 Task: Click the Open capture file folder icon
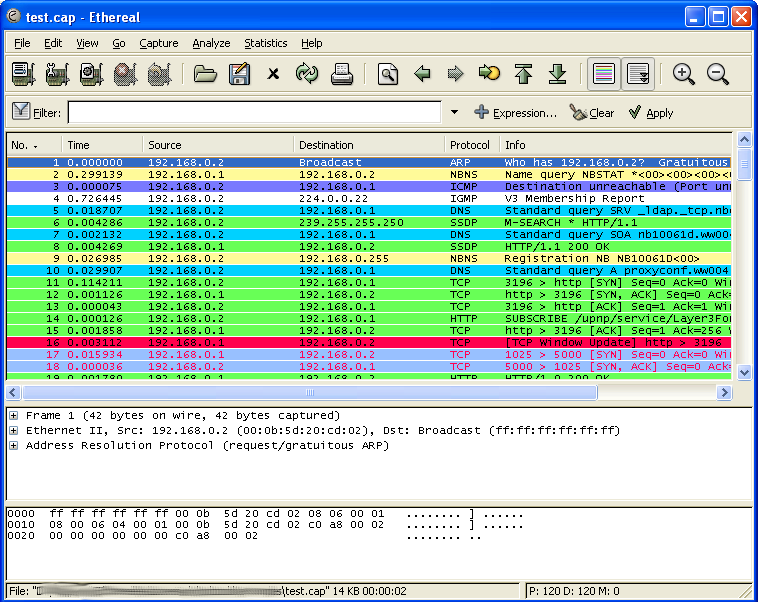click(205, 74)
